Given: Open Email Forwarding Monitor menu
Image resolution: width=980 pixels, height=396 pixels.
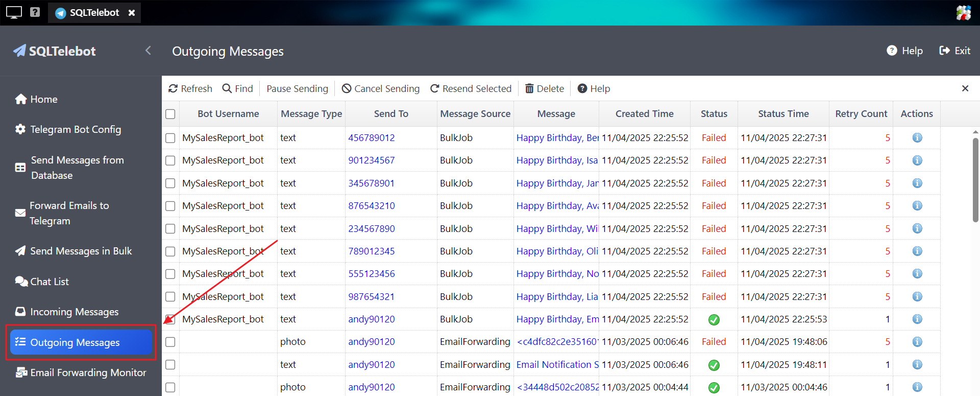Looking at the screenshot, I should pos(88,372).
